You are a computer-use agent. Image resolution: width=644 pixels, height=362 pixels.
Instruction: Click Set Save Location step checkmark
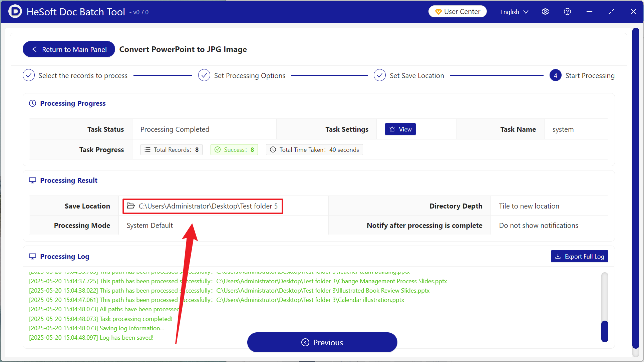pyautogui.click(x=380, y=75)
